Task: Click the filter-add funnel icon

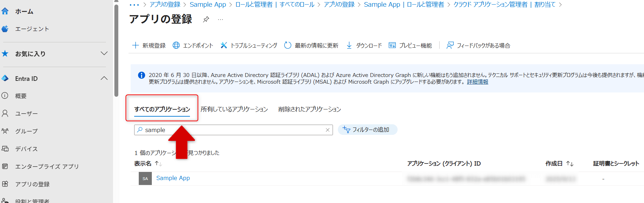Action: click(346, 130)
